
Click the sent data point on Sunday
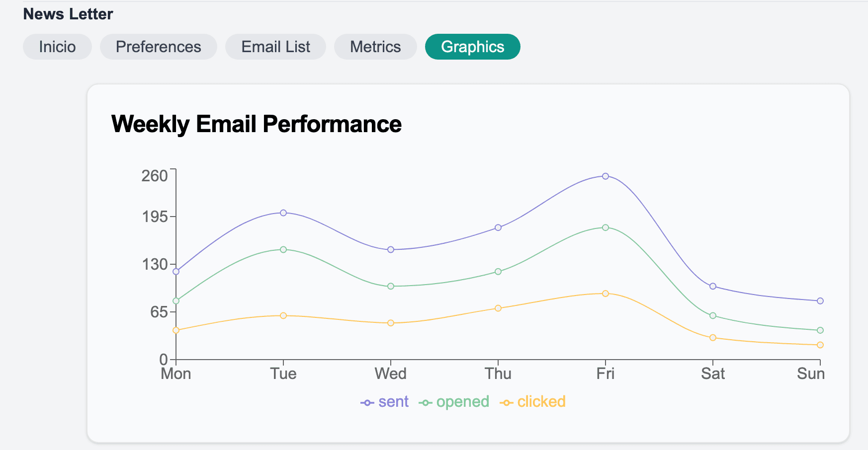coord(820,301)
